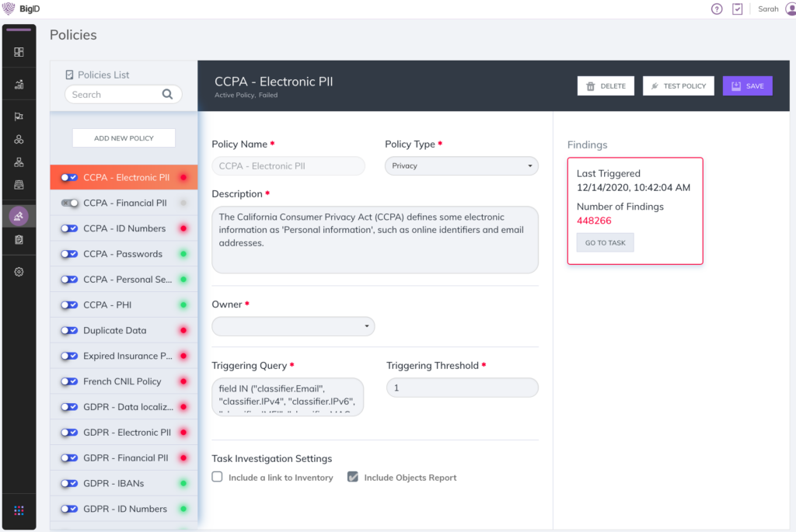
Task: Open the Policy Type dropdown
Action: [x=461, y=165]
